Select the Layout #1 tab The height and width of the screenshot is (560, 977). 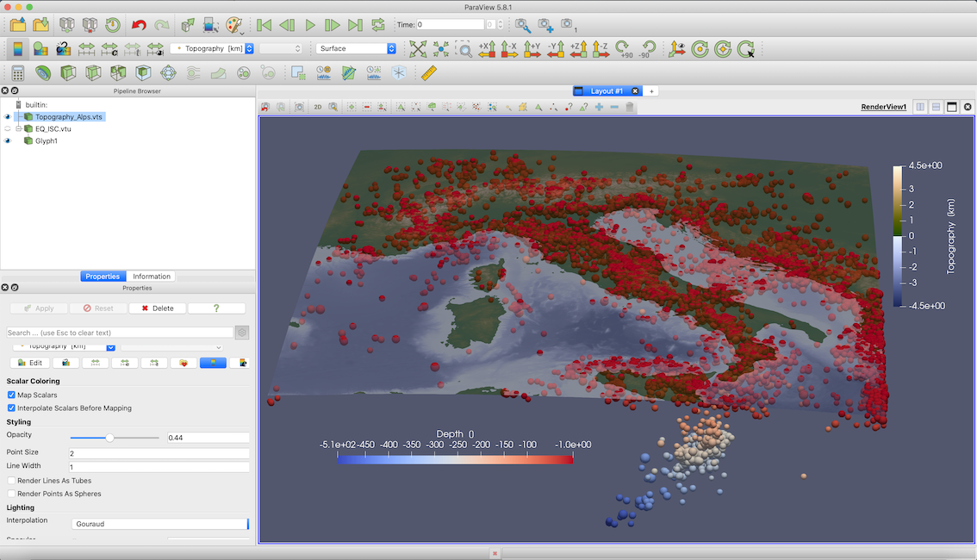[607, 91]
